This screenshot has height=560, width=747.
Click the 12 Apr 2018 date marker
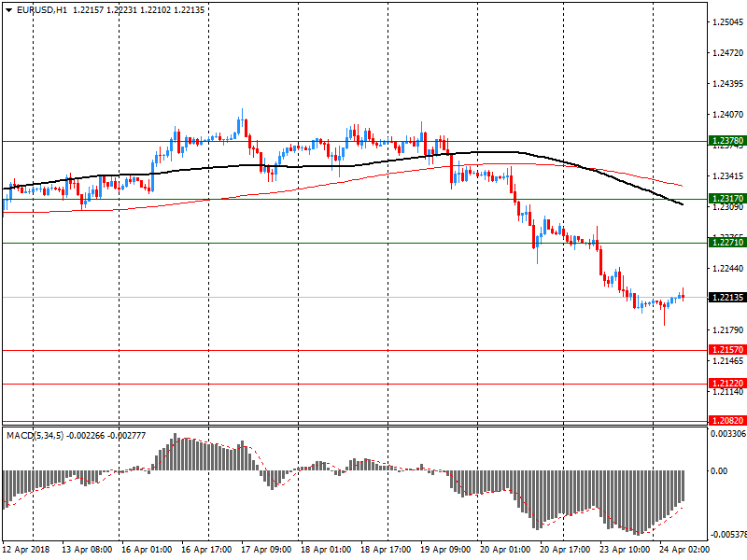(26, 550)
